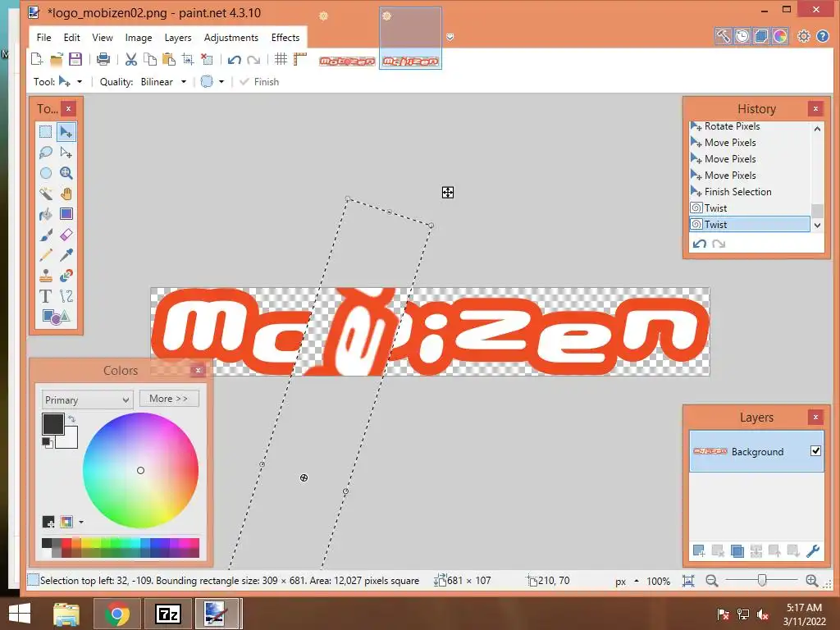Reset colors to black and white
840x630 pixels.
coord(47,442)
